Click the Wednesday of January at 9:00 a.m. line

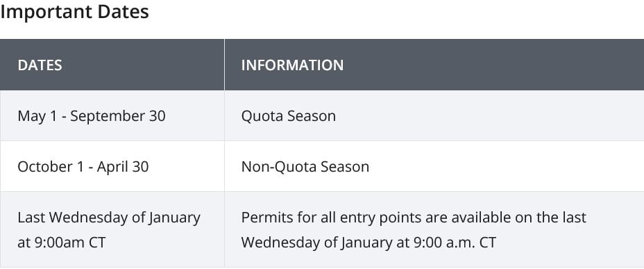(x=368, y=243)
